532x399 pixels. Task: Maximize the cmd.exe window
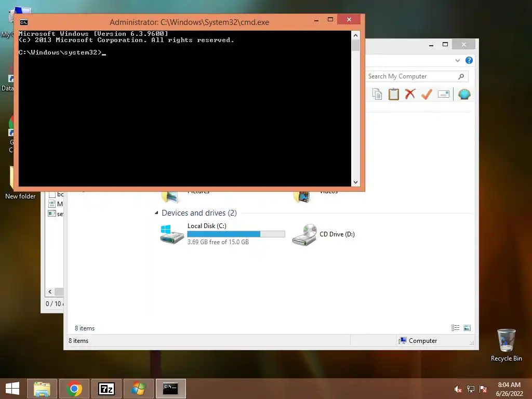click(x=330, y=19)
